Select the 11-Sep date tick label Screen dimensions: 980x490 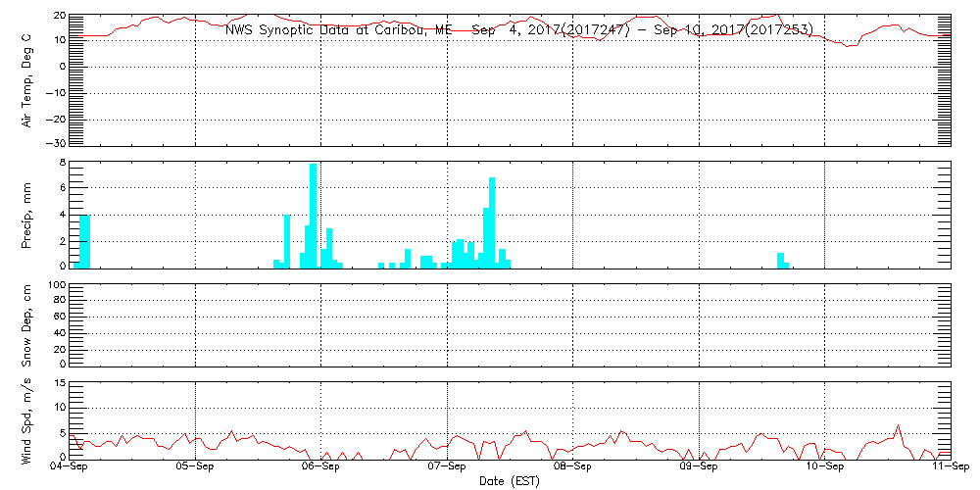click(x=950, y=468)
